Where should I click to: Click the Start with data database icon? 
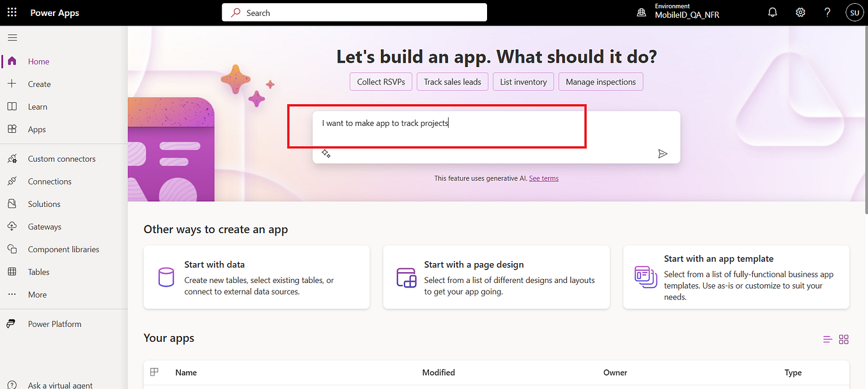pos(166,277)
